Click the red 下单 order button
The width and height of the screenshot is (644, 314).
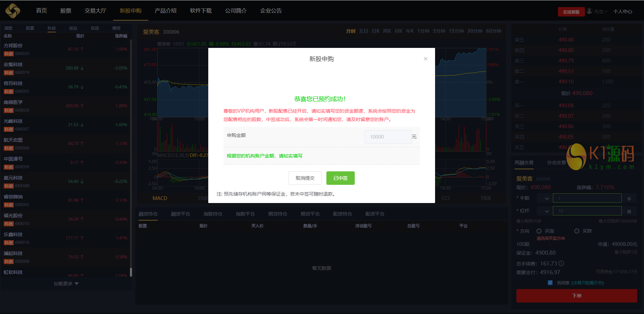tap(577, 296)
